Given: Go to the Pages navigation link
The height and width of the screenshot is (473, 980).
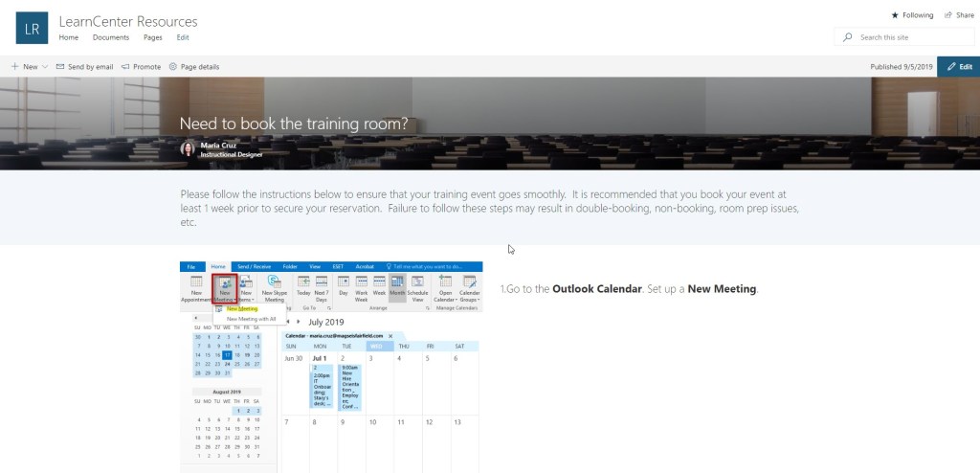Looking at the screenshot, I should click(x=152, y=37).
